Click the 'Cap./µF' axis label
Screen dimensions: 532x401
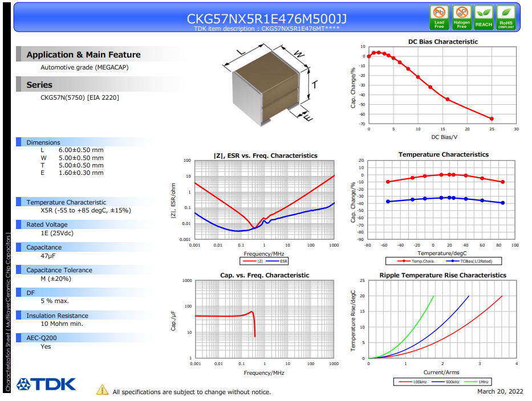tap(173, 321)
